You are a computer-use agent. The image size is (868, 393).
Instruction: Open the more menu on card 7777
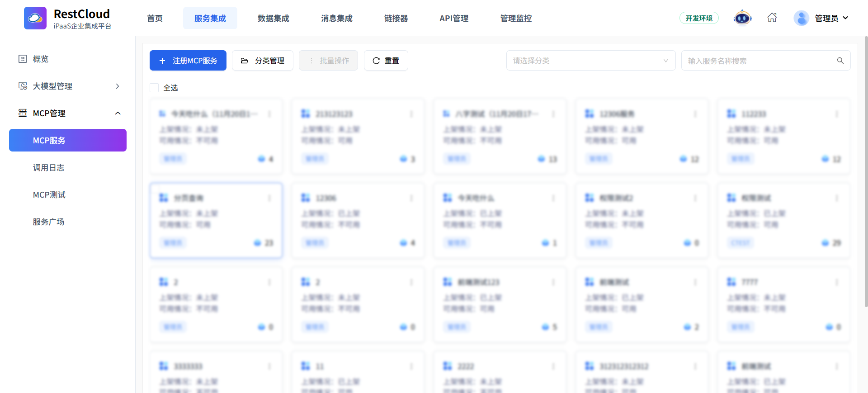pos(837,282)
